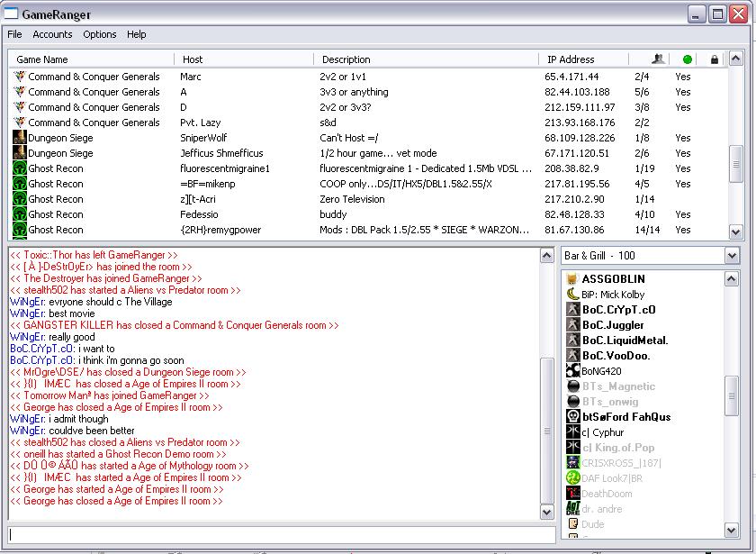The height and width of the screenshot is (554, 756).
Task: Sort the game list by Host column
Action: click(x=193, y=59)
